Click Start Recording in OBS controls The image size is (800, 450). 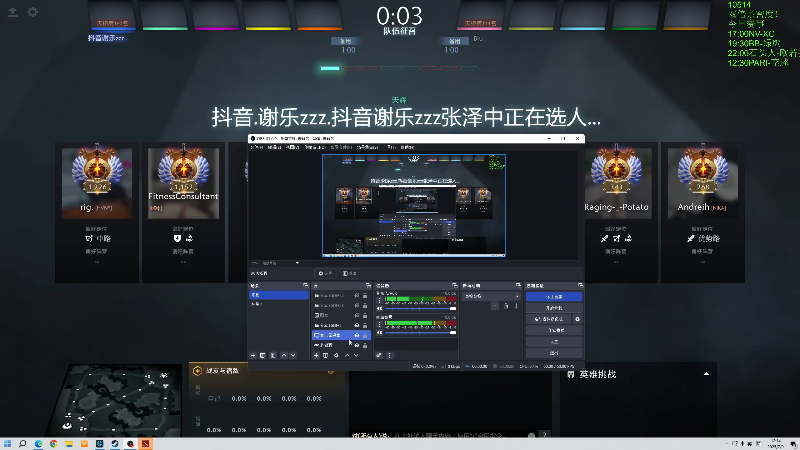(554, 308)
